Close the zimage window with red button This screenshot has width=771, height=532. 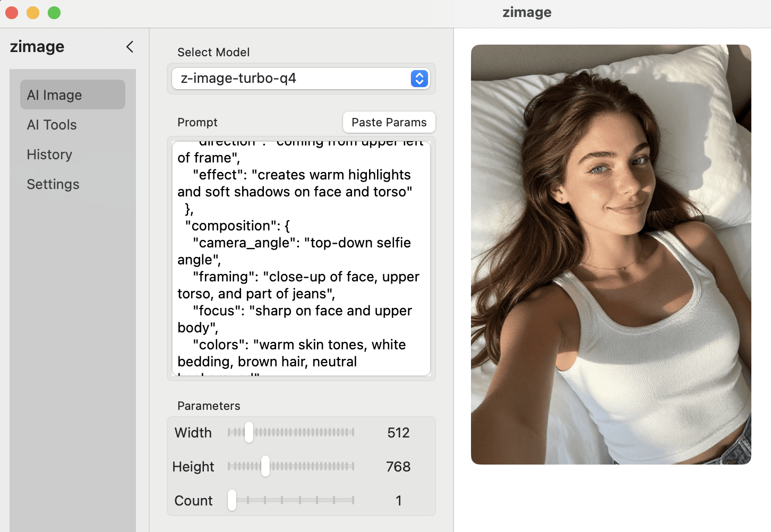[12, 13]
